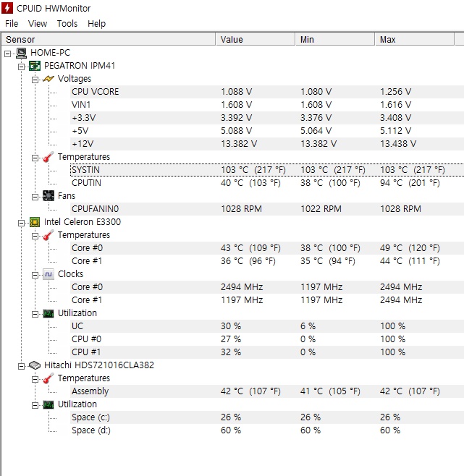Screen dimensions: 464x476
Task: Click the Intel Celeron E3300 chip icon
Action: pyautogui.click(x=35, y=222)
